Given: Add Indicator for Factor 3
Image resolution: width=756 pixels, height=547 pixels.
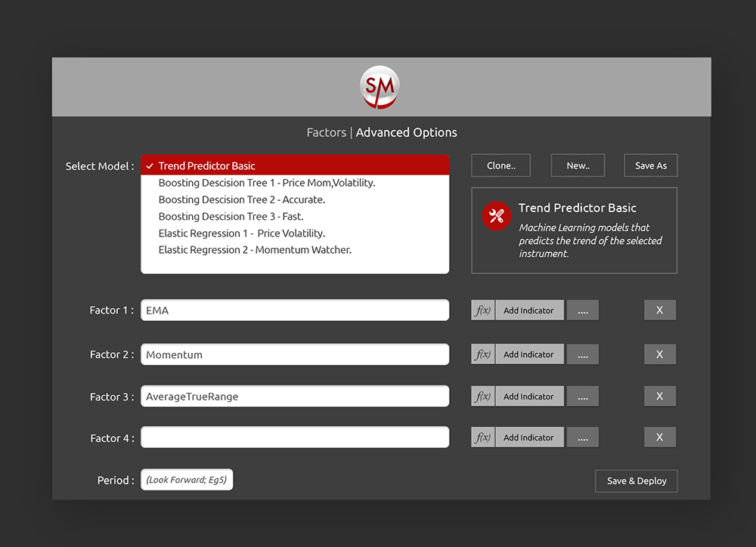Looking at the screenshot, I should [x=528, y=397].
